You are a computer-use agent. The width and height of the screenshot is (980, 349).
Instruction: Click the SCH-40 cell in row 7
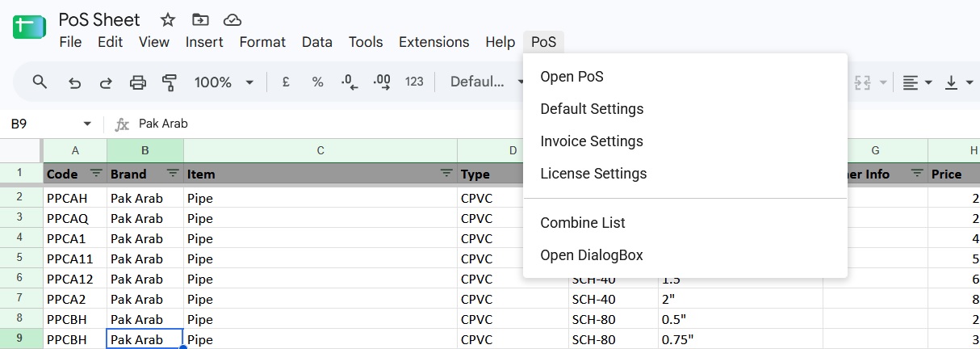(614, 299)
